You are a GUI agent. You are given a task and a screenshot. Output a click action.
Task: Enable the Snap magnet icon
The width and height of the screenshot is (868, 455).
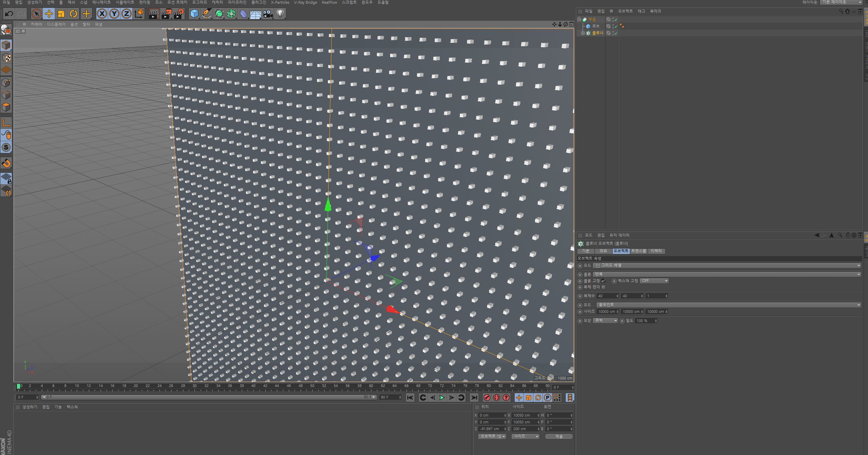pos(6,163)
